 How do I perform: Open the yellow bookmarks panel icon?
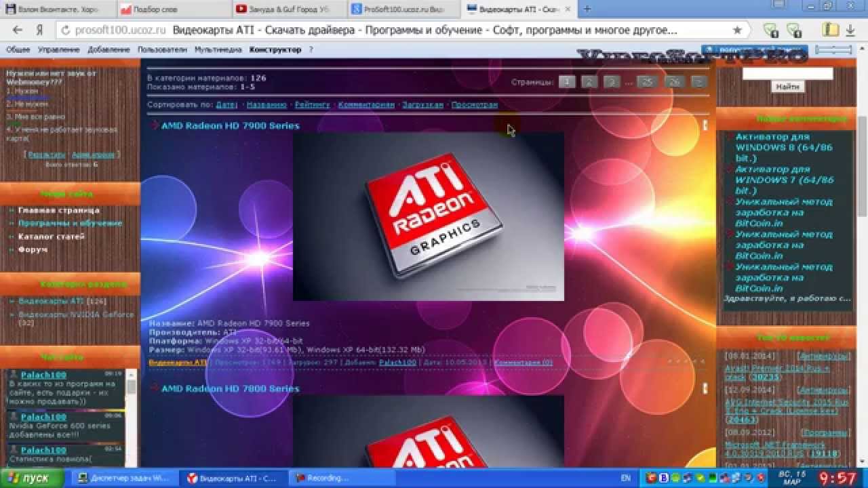coord(830,30)
